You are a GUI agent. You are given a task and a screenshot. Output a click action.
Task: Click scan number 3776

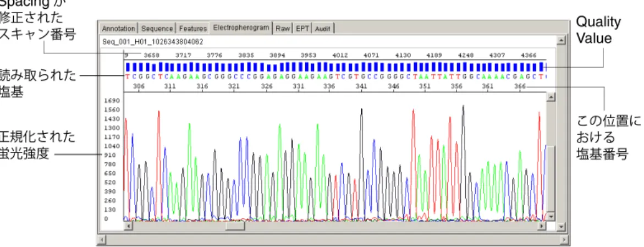(x=214, y=54)
